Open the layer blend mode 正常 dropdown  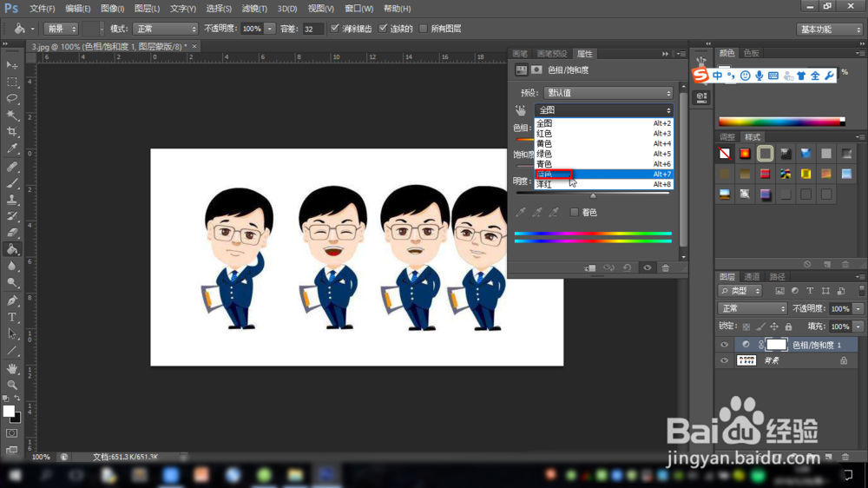(752, 308)
